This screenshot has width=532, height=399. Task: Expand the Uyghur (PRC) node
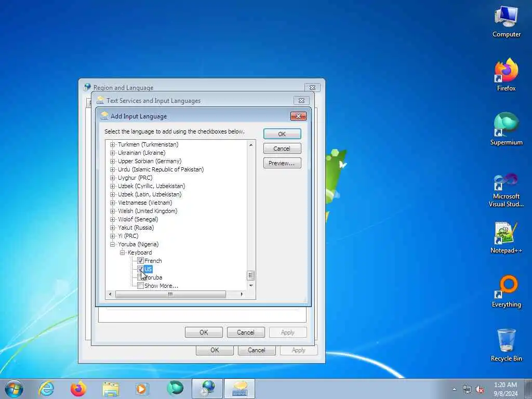tap(113, 178)
